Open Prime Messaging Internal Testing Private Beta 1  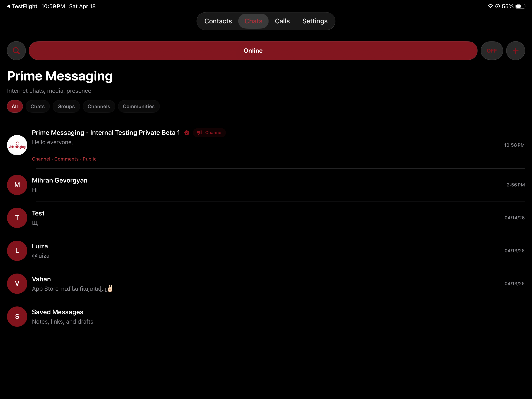pyautogui.click(x=266, y=145)
